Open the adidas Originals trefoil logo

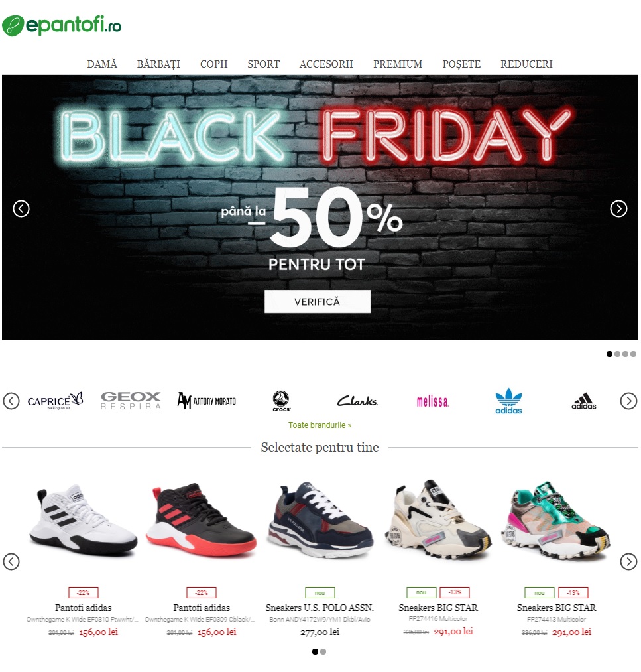(x=508, y=401)
